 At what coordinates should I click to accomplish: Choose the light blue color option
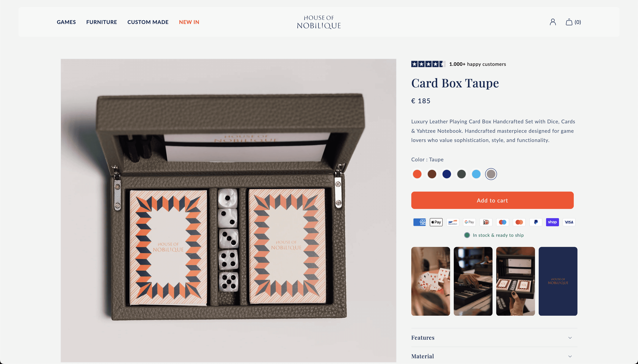tap(476, 174)
